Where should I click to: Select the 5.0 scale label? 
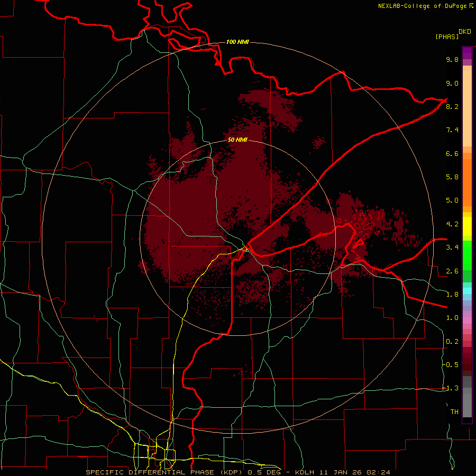pos(452,200)
